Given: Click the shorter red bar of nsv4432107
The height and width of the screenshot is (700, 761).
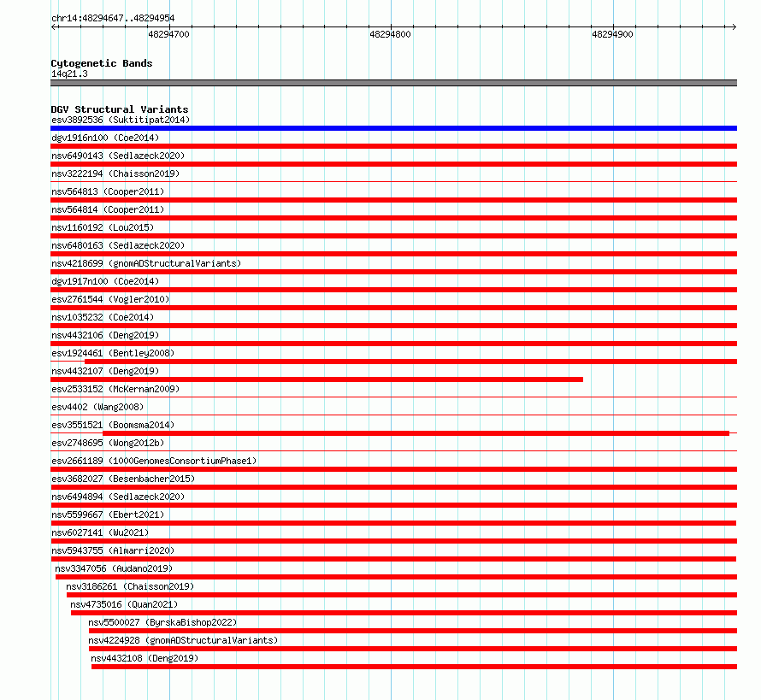Looking at the screenshot, I should pyautogui.click(x=317, y=379).
